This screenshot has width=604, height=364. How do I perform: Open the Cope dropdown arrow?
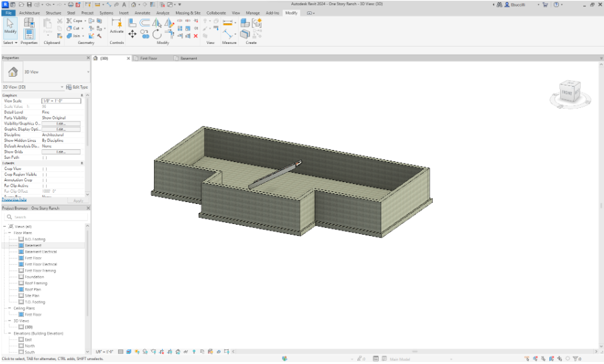(x=85, y=21)
